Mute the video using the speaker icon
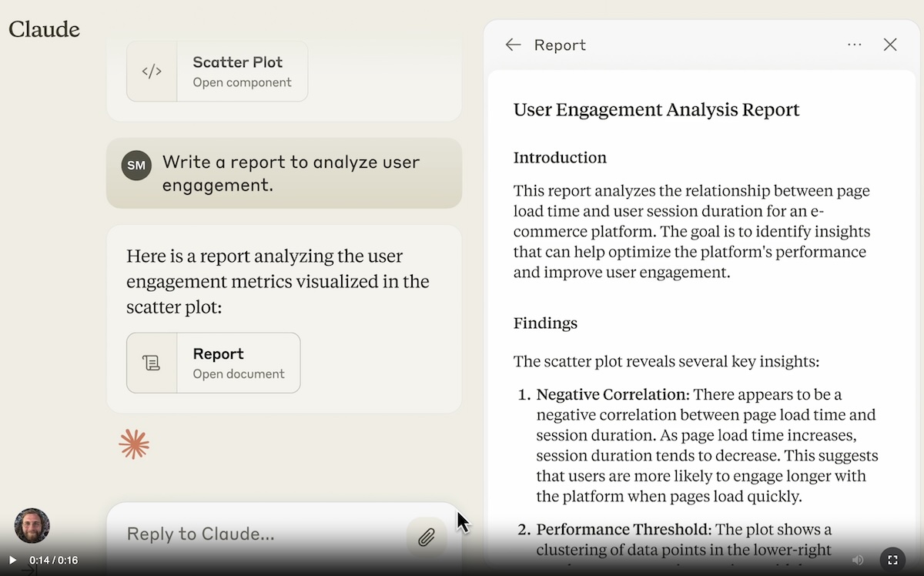Viewport: 924px width, 576px height. tap(858, 560)
